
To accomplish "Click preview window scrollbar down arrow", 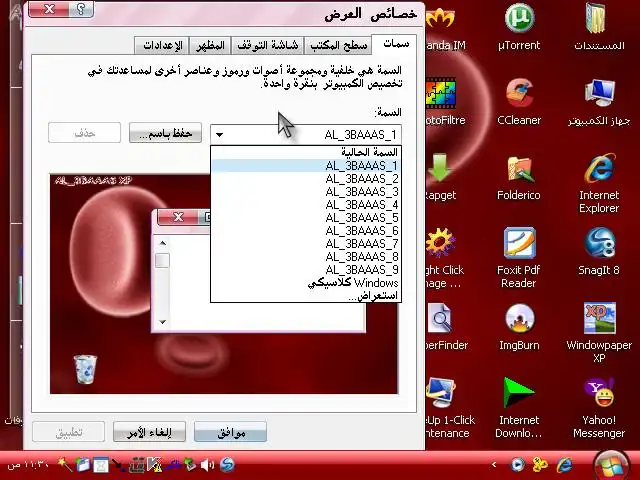I will pos(162,322).
